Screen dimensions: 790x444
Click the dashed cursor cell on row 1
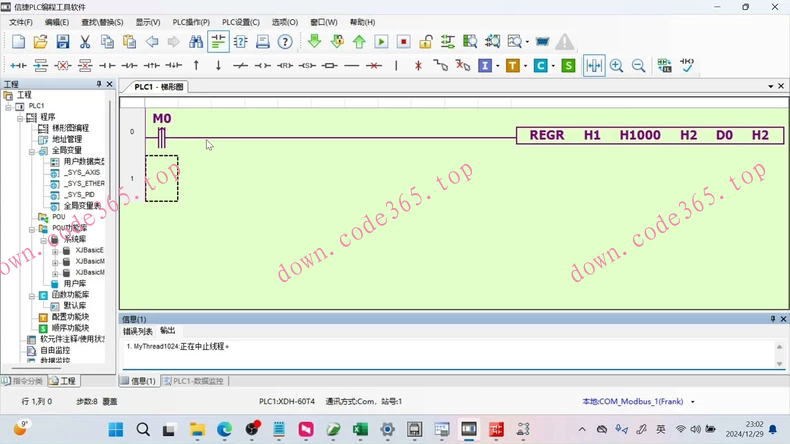[162, 178]
